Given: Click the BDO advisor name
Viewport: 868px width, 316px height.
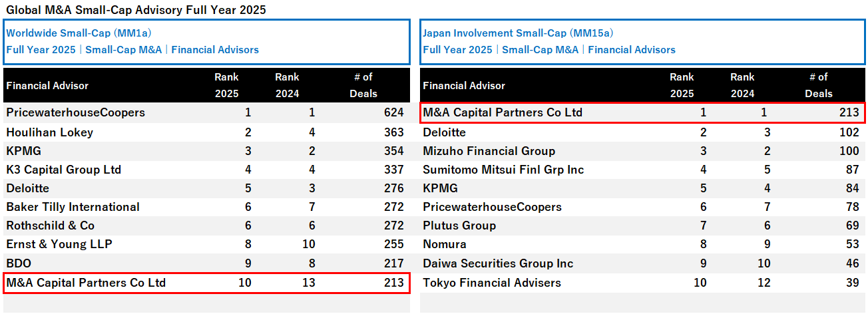Looking at the screenshot, I should point(19,263).
